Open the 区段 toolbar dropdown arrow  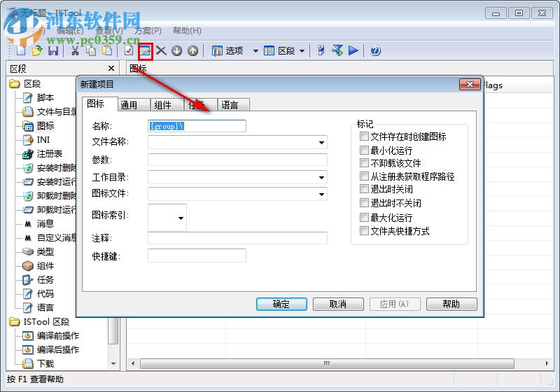click(x=302, y=51)
